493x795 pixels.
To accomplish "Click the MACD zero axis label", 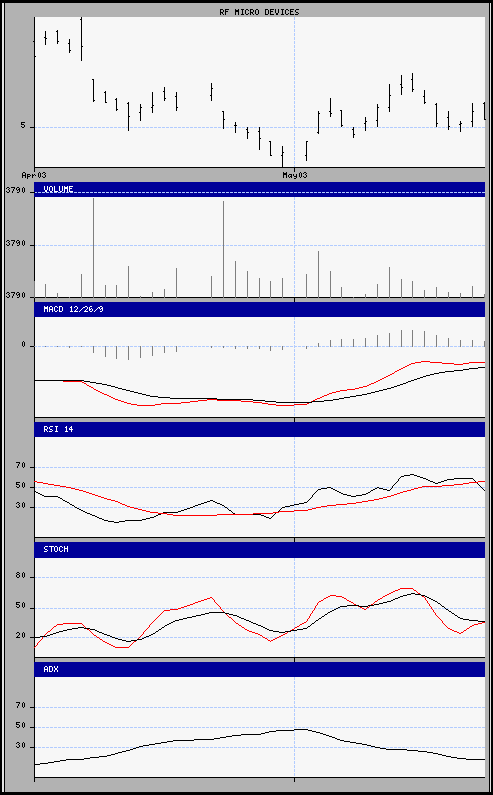I will pos(23,345).
